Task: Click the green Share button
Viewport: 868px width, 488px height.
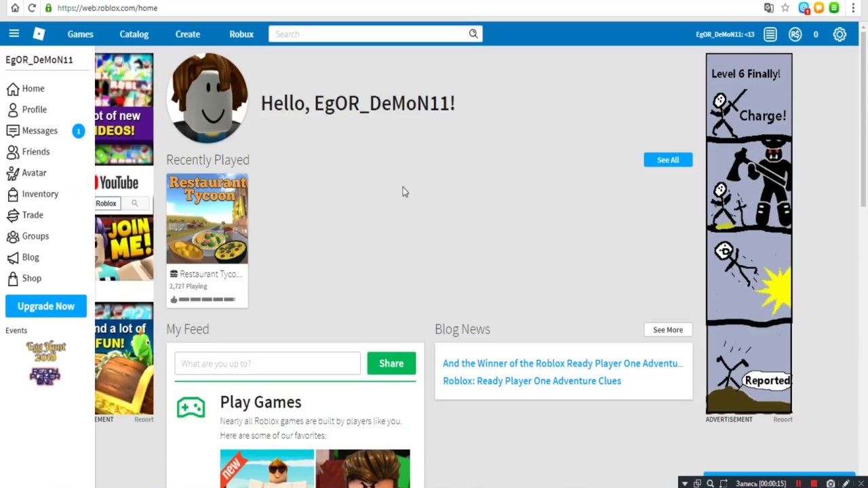Action: pos(391,363)
